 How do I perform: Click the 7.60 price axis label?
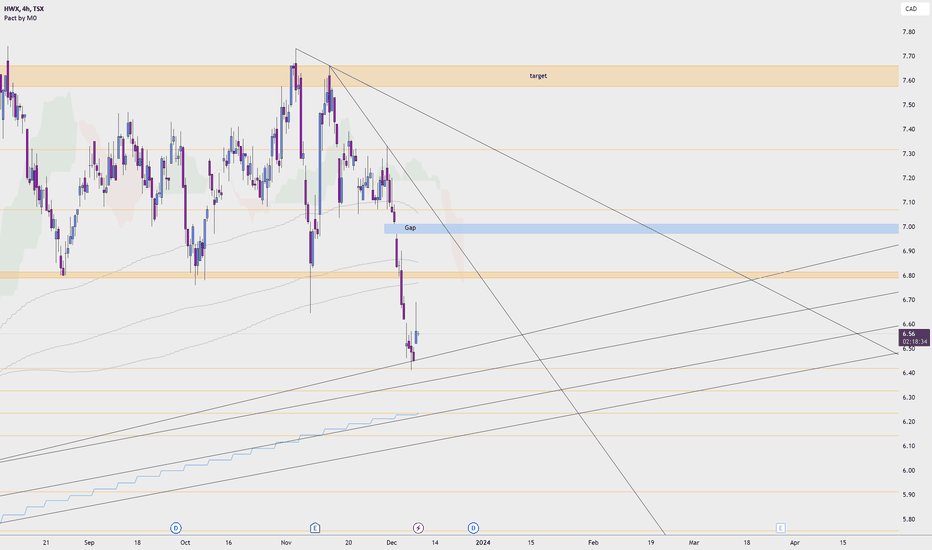908,81
